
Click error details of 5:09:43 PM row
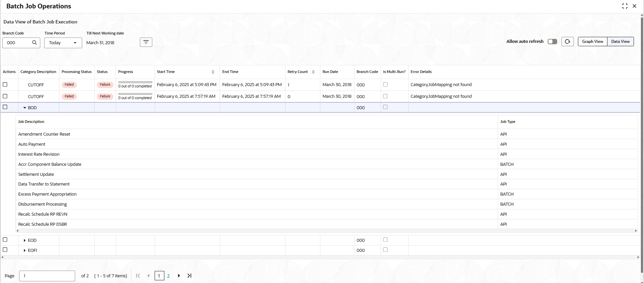point(441,85)
